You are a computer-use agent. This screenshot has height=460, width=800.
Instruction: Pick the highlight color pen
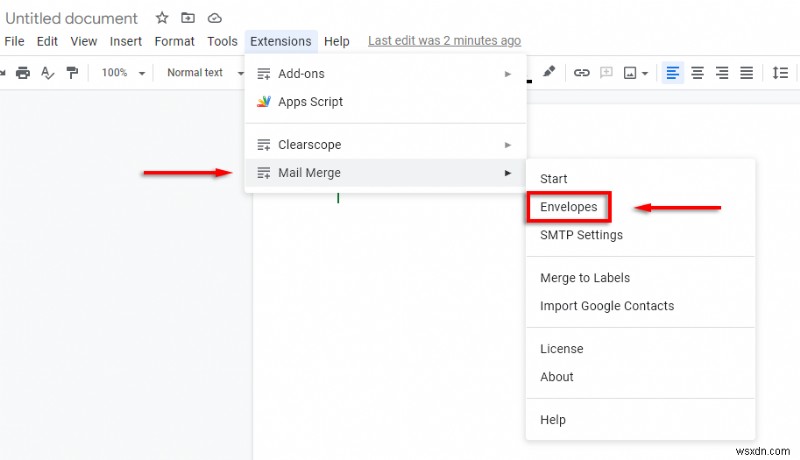click(548, 72)
